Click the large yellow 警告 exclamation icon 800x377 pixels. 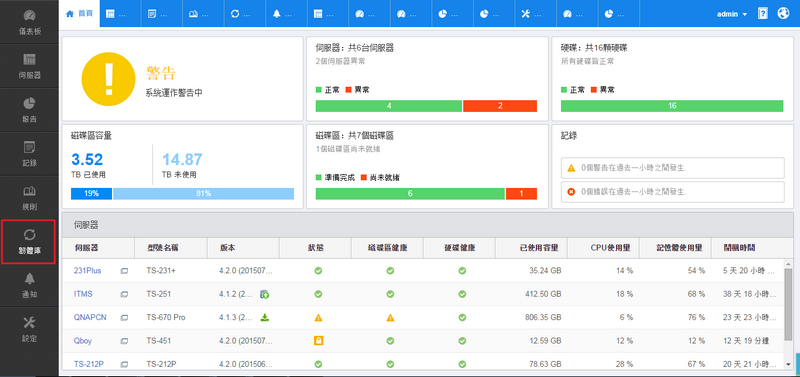click(x=108, y=79)
